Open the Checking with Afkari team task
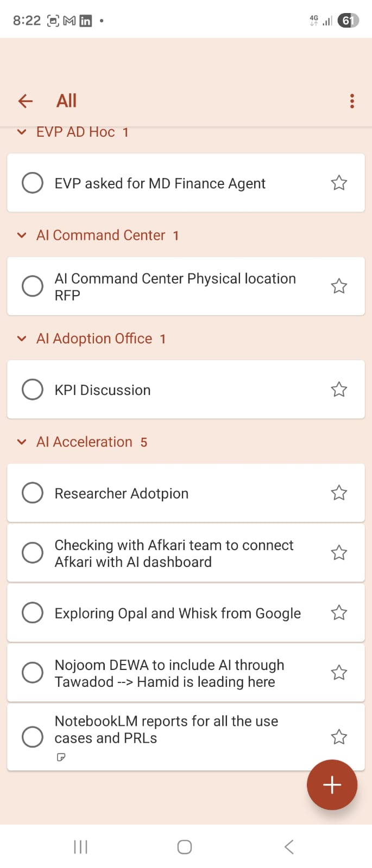 coord(174,553)
